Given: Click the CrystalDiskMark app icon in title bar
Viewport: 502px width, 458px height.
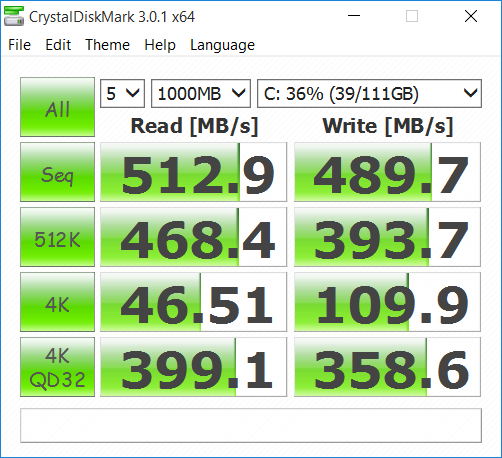Looking at the screenshot, I should [x=14, y=16].
